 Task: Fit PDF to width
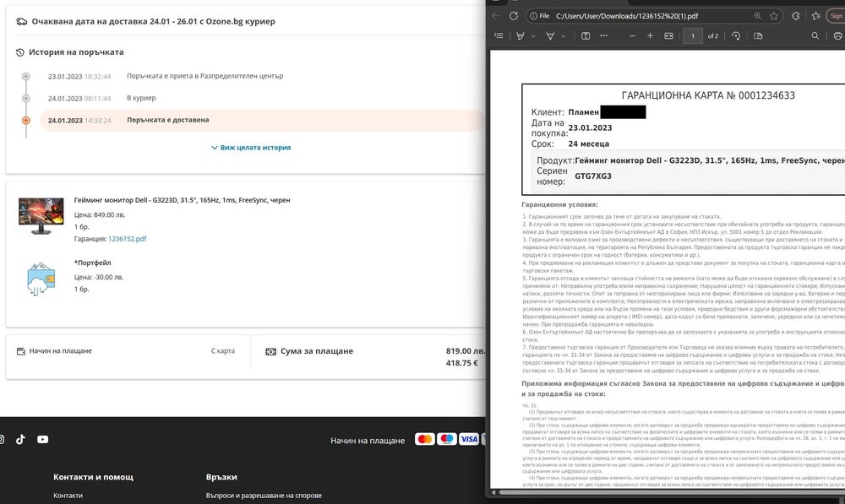coord(668,35)
